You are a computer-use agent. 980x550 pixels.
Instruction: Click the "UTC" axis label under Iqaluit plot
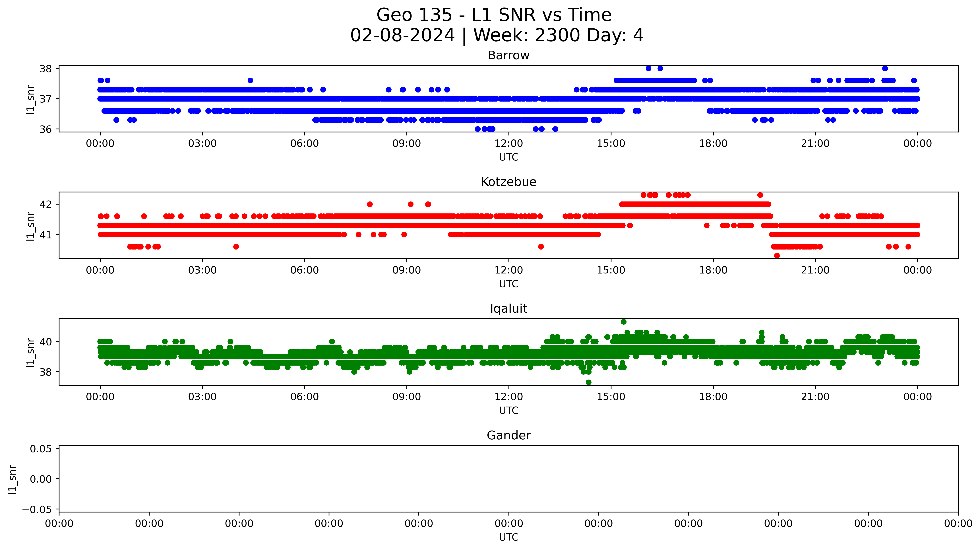coord(509,411)
